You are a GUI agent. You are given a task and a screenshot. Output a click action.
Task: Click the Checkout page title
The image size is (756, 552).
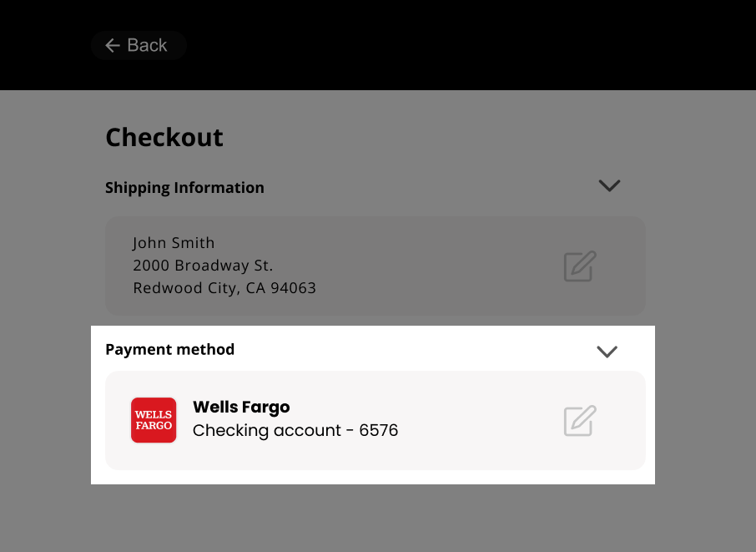point(164,138)
